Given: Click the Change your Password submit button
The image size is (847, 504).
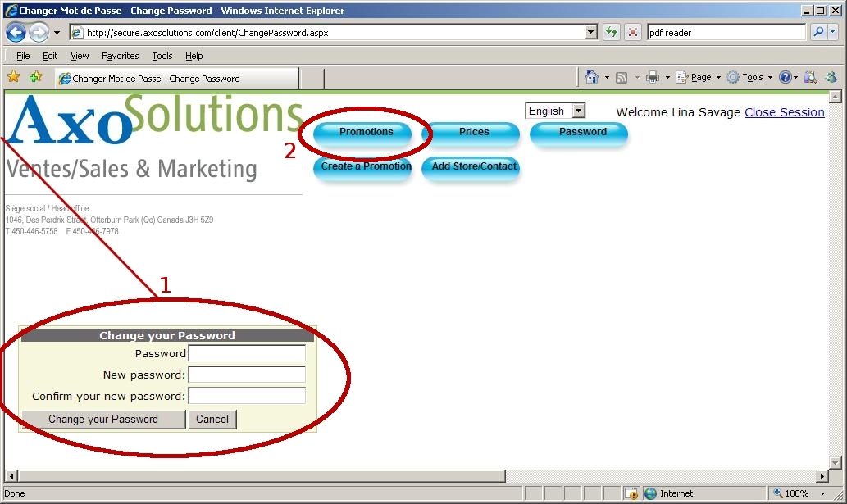Looking at the screenshot, I should 103,420.
